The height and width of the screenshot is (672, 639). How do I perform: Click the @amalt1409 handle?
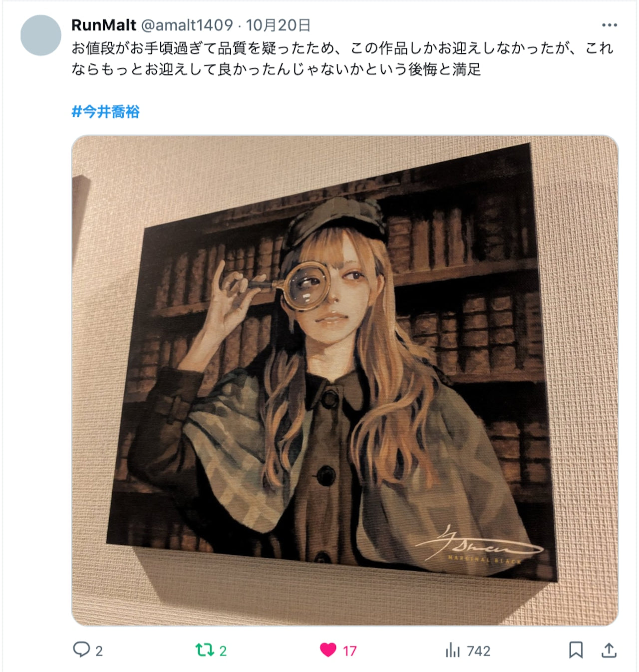[x=187, y=25]
